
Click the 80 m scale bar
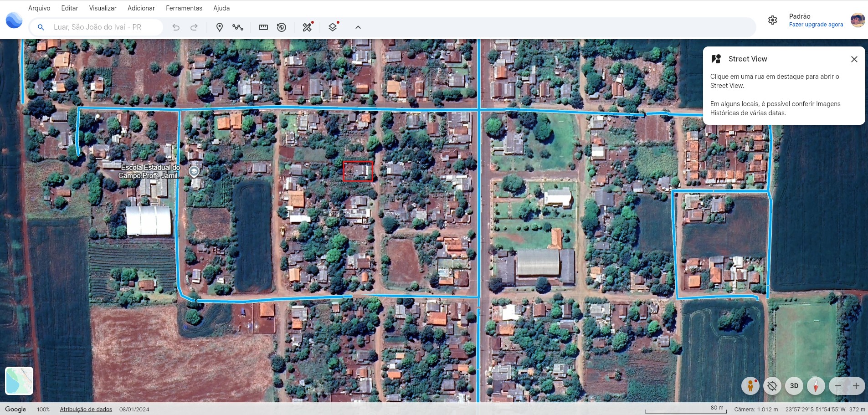point(686,410)
